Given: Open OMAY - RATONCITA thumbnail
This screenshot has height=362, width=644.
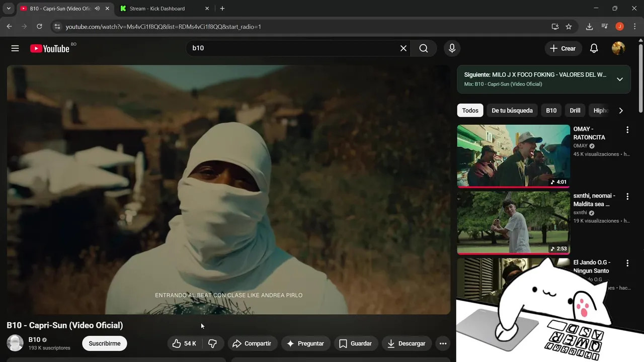Looking at the screenshot, I should tap(513, 156).
